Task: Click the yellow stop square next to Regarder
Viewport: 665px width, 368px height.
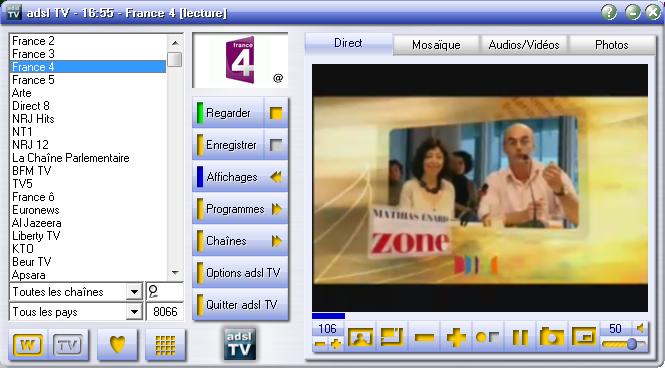Action: [x=276, y=113]
